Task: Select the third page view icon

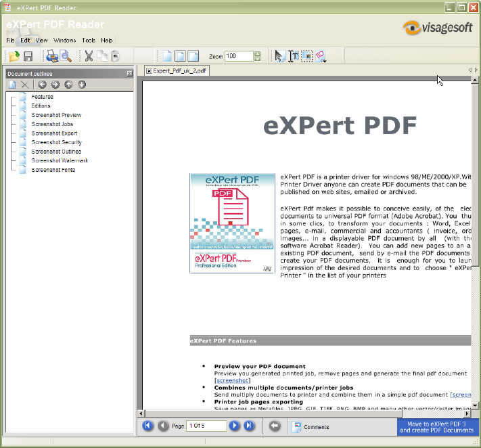Action: 193,56
